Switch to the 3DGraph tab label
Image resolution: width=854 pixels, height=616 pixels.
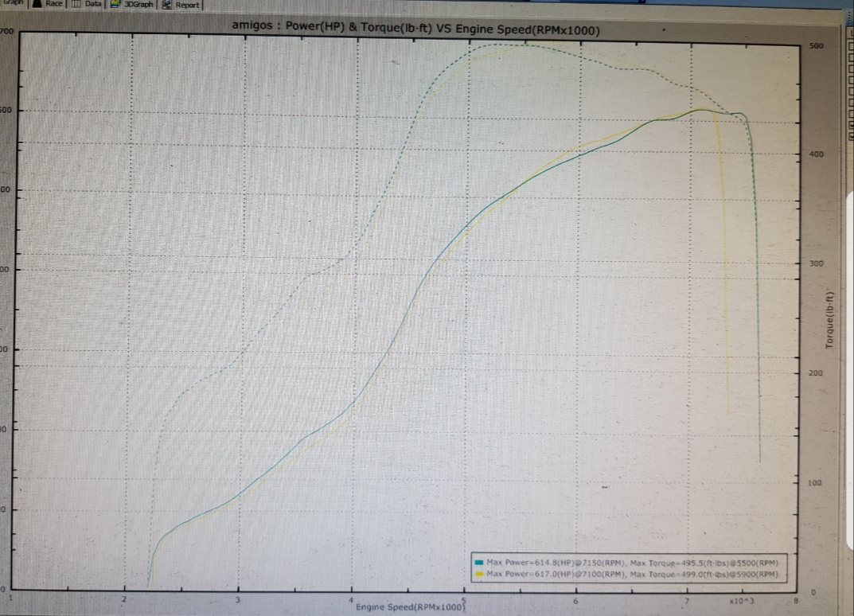pyautogui.click(x=138, y=4)
